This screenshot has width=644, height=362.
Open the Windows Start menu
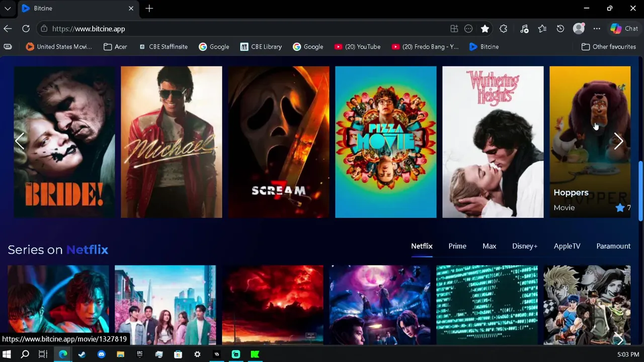tap(7, 354)
